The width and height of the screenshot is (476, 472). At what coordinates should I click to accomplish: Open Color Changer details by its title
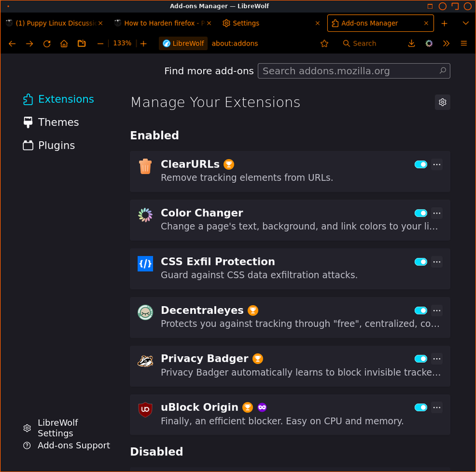click(202, 213)
